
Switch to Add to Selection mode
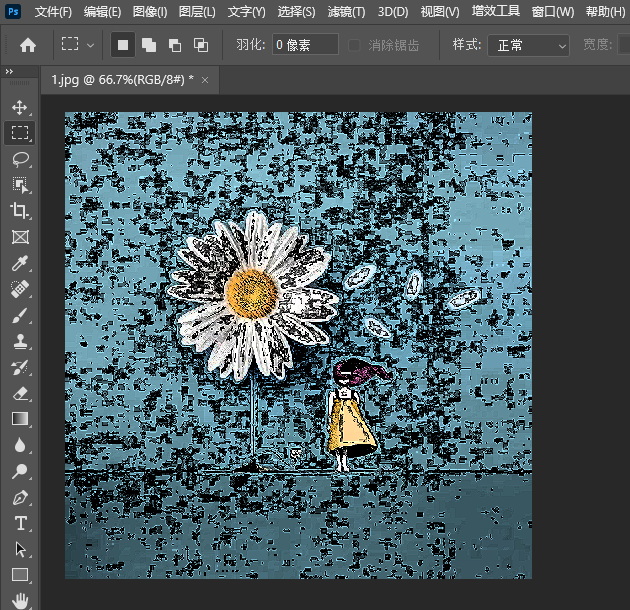pyautogui.click(x=149, y=45)
